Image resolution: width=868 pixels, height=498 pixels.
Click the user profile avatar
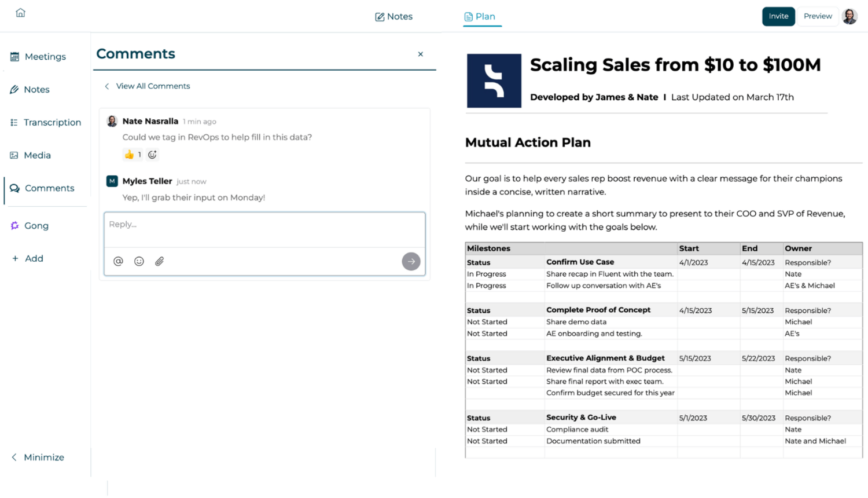849,16
